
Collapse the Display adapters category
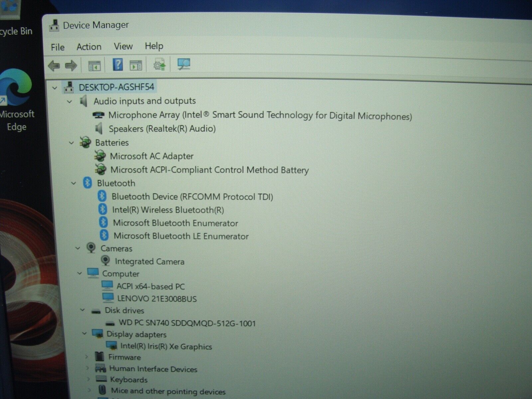click(84, 333)
